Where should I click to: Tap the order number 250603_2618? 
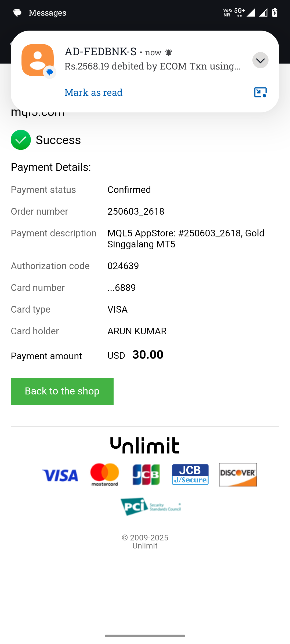coord(136,211)
